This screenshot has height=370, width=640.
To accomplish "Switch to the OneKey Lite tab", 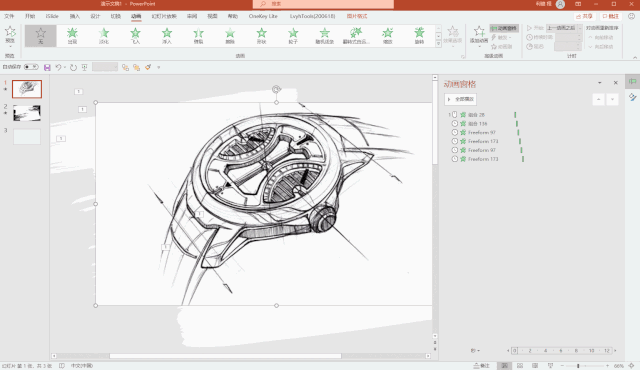I will [x=263, y=16].
